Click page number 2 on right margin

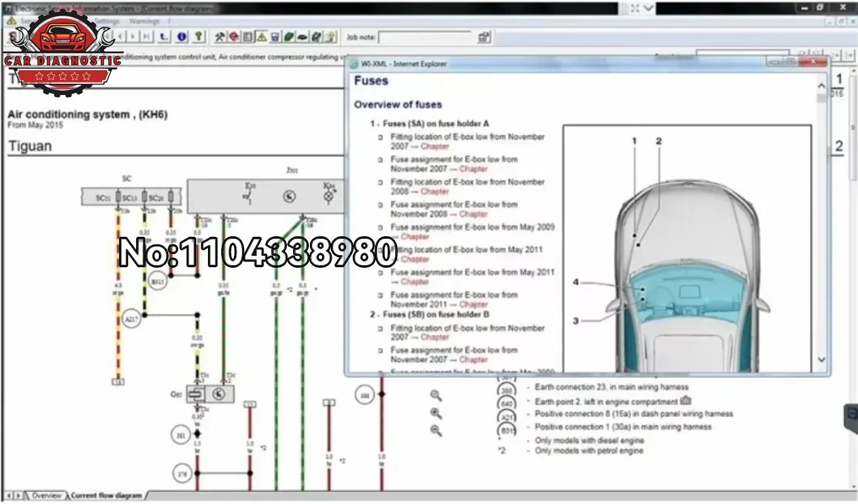pos(838,147)
